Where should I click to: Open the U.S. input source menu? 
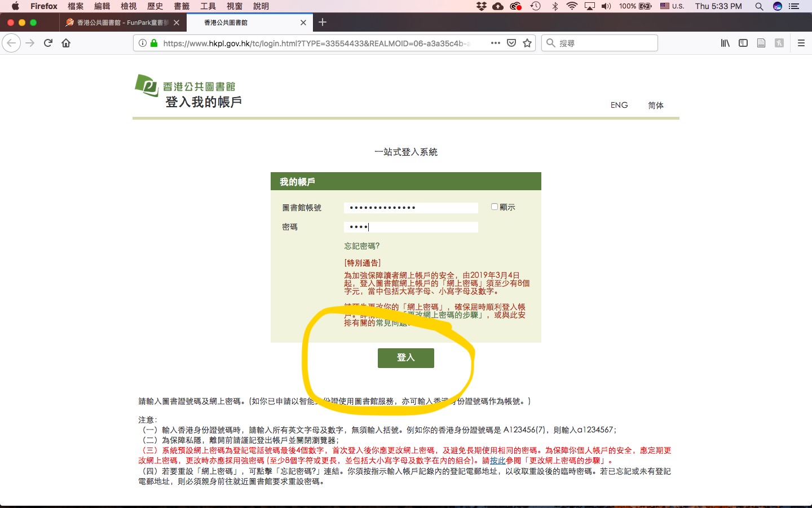click(x=672, y=6)
